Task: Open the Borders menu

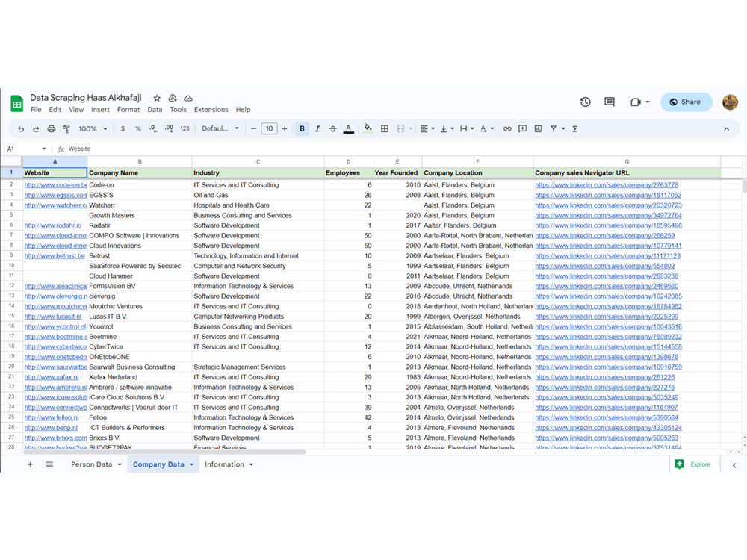Action: coord(384,128)
